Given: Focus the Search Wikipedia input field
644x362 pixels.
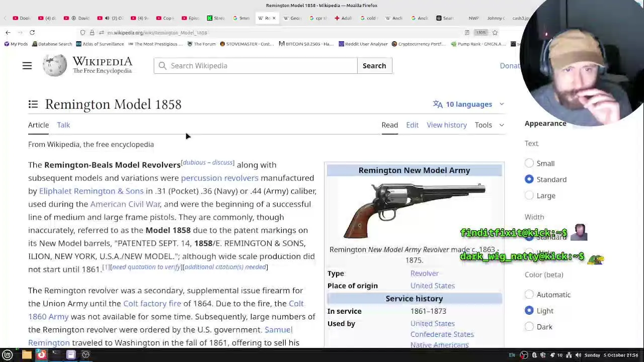Looking at the screenshot, I should (x=256, y=66).
